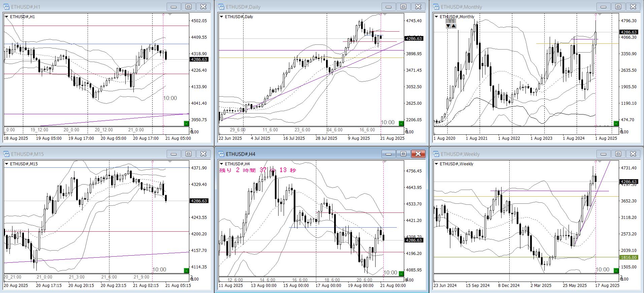Expand the ETHUSD#,H1 chart label triangle
Image resolution: width=644 pixels, height=293 pixels.
(6, 17)
